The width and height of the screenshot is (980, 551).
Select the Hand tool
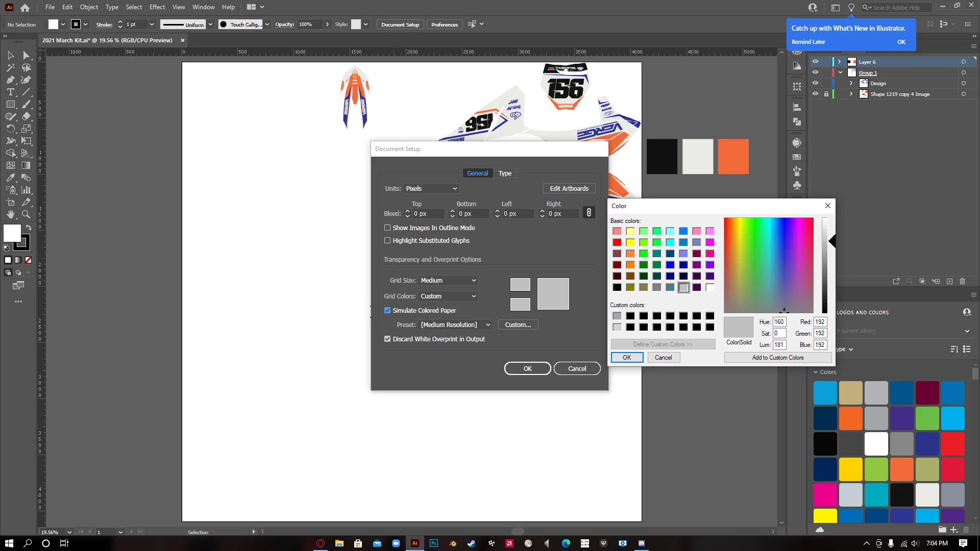(10, 214)
